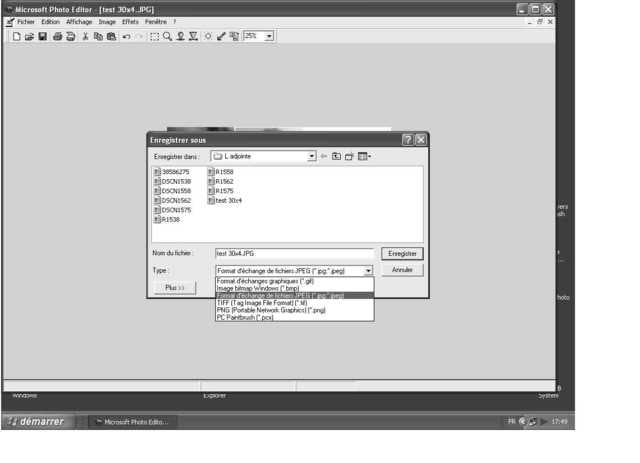Select the dashed rectangle Selection tool

point(154,36)
